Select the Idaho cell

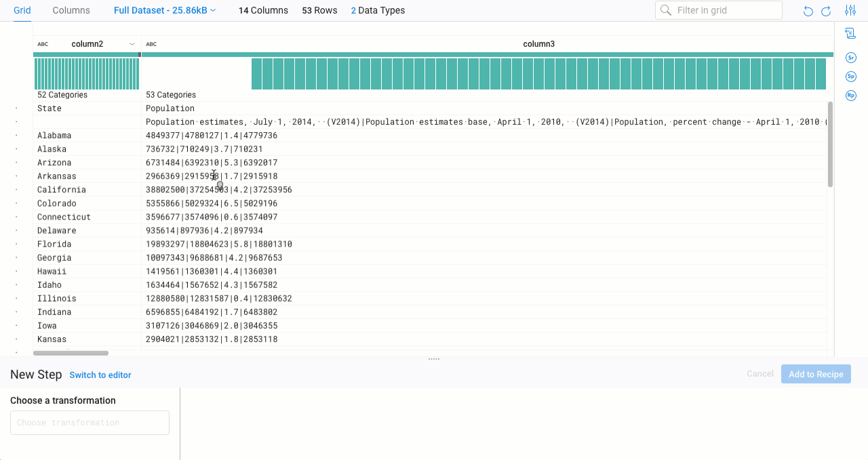[87, 285]
